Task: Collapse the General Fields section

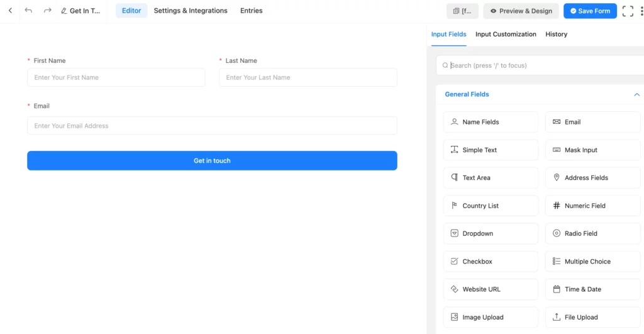Action: [636, 94]
